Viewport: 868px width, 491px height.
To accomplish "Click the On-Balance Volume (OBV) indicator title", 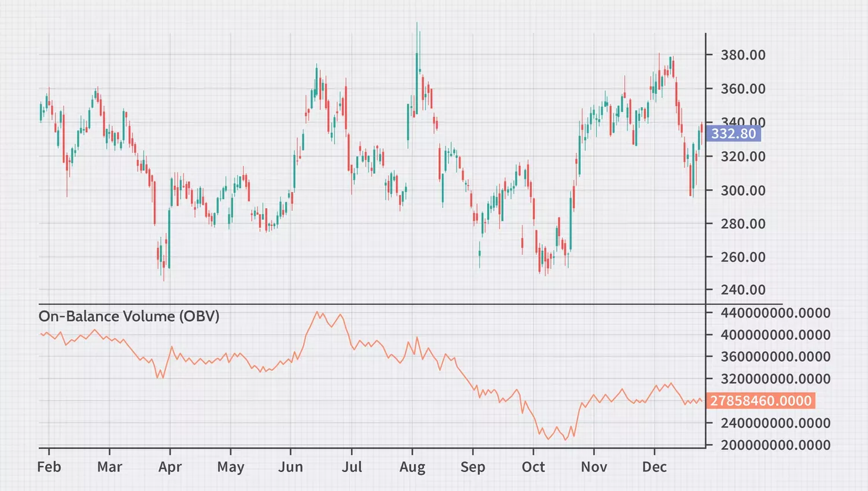I will (129, 316).
